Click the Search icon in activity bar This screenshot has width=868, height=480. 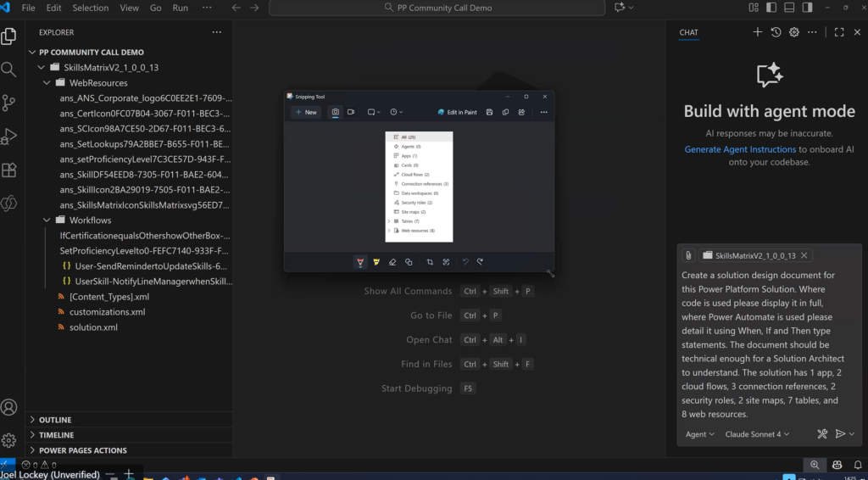coord(9,70)
